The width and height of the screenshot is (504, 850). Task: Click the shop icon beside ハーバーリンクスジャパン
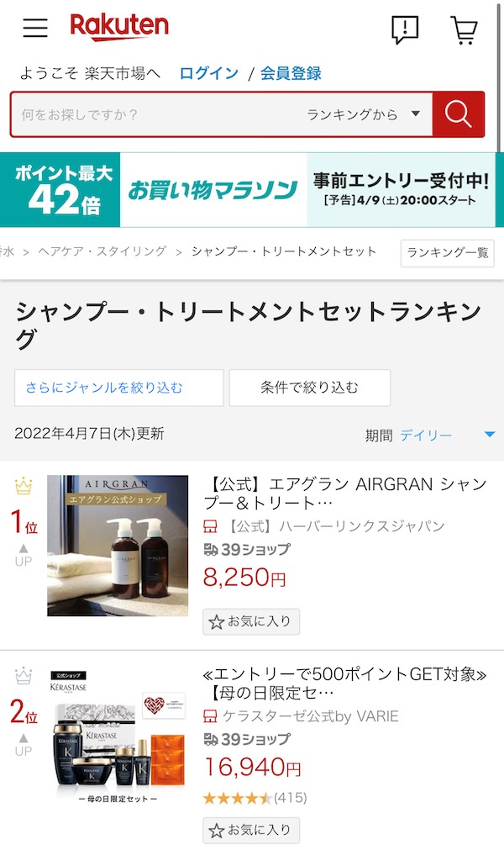(210, 525)
